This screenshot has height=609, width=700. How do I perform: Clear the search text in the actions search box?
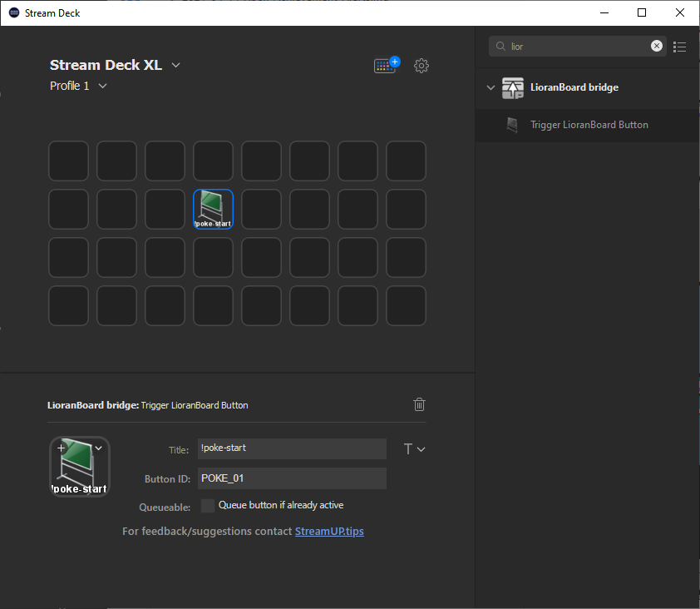[656, 46]
